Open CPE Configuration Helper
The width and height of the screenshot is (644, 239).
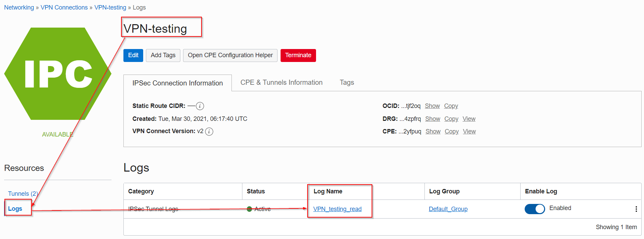(x=230, y=55)
